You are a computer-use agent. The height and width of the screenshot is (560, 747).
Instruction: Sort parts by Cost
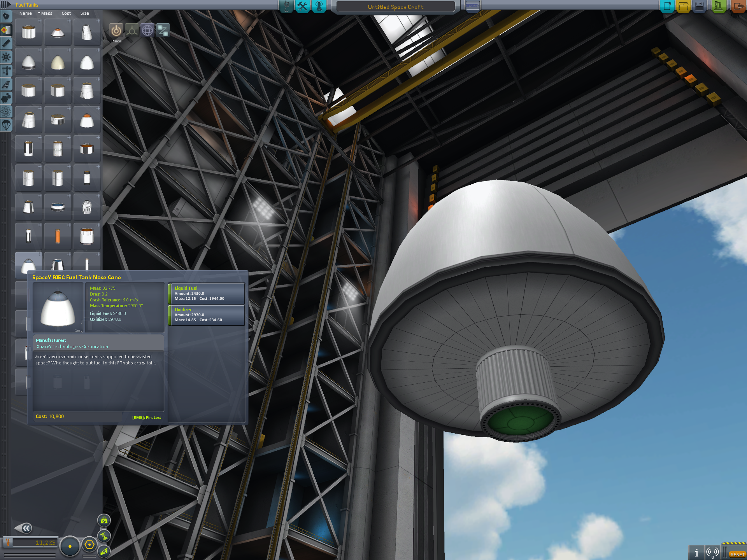(66, 13)
